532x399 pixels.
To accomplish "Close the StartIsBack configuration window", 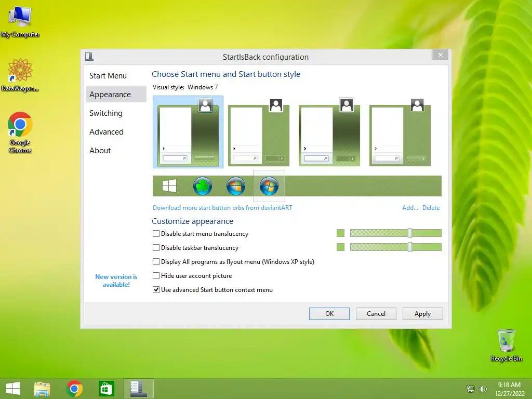I will tap(441, 55).
